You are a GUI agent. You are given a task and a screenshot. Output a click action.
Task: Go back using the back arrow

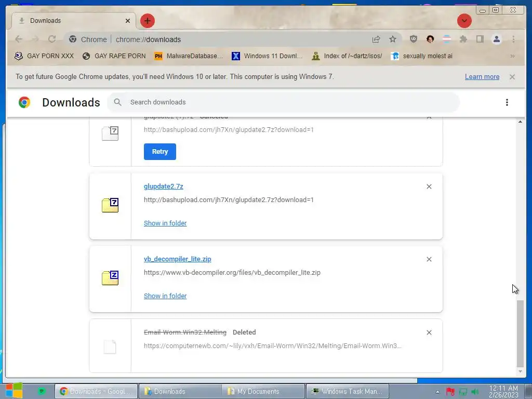[x=19, y=39]
